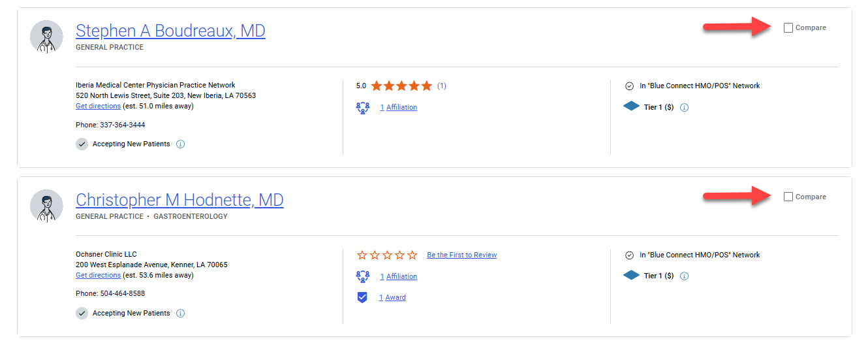View Boudreaux's 1 Affiliation link

399,108
